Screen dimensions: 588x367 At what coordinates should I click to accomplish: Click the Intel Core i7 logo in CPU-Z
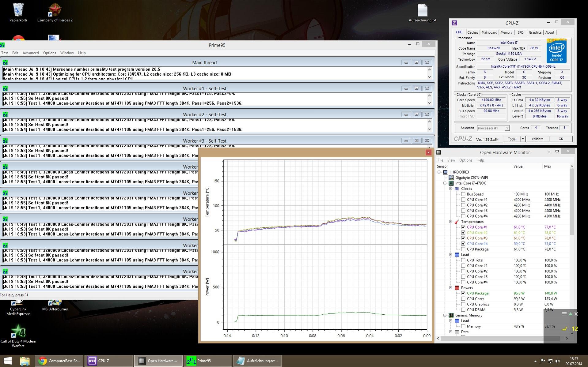[556, 51]
